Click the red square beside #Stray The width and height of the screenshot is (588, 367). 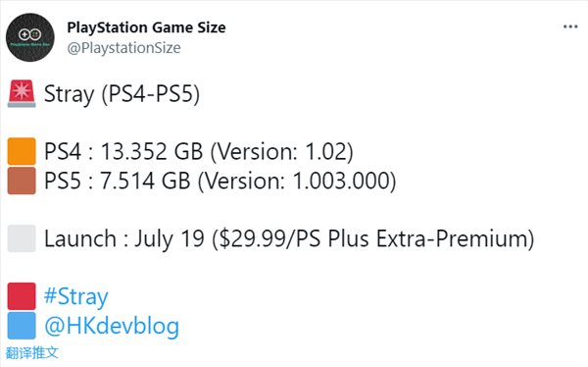click(x=22, y=296)
